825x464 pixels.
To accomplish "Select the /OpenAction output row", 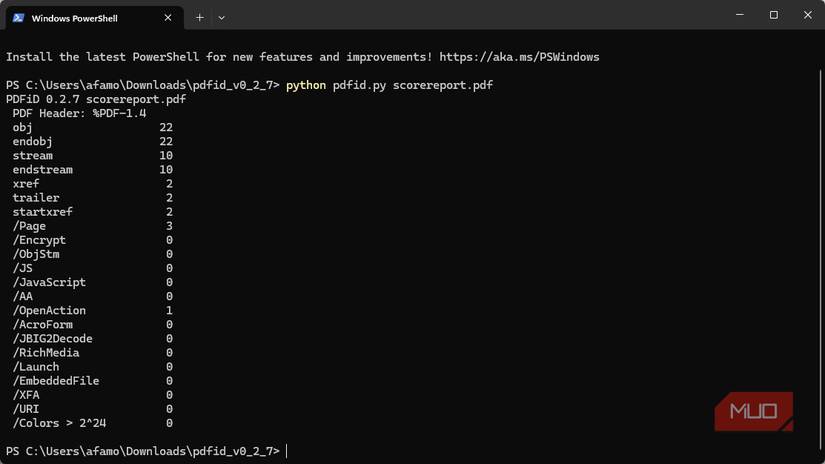I will click(x=50, y=311).
